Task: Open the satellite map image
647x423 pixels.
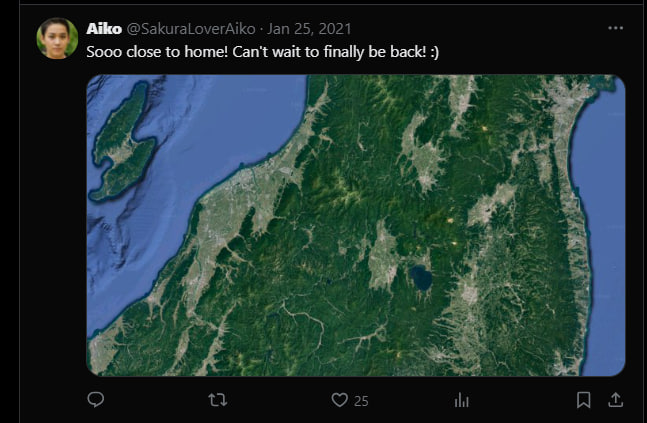Action: click(355, 225)
